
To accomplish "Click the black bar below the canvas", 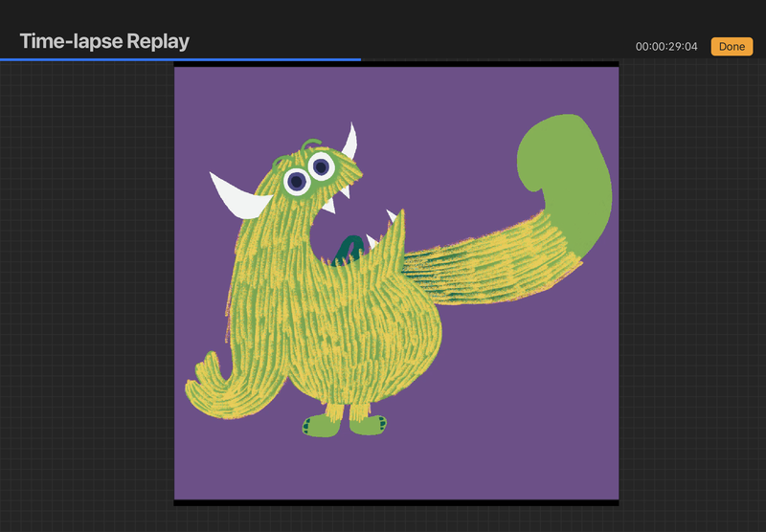I will tap(396, 501).
